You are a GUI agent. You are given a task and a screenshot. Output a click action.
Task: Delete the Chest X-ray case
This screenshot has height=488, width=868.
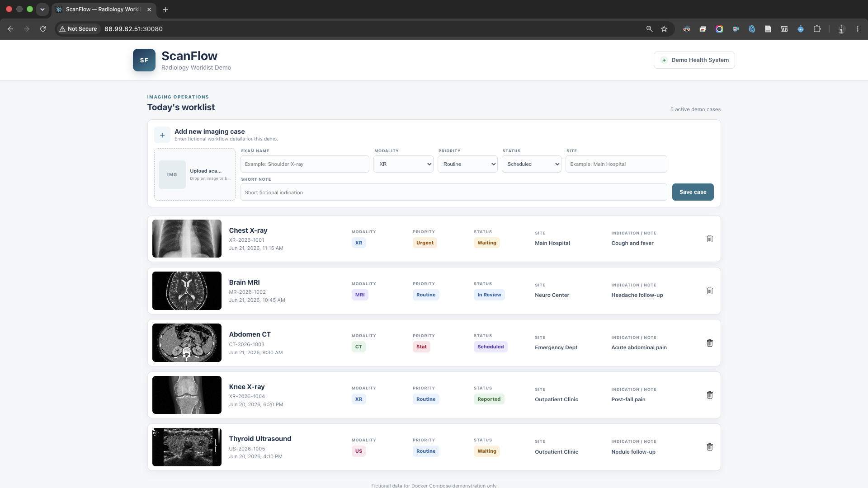coord(710,239)
